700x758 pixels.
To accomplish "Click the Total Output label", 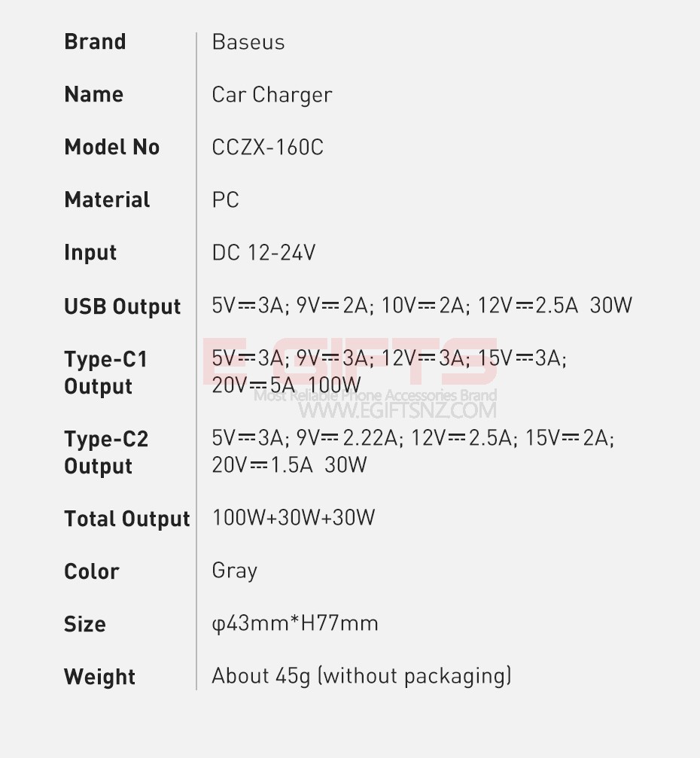I will [126, 519].
